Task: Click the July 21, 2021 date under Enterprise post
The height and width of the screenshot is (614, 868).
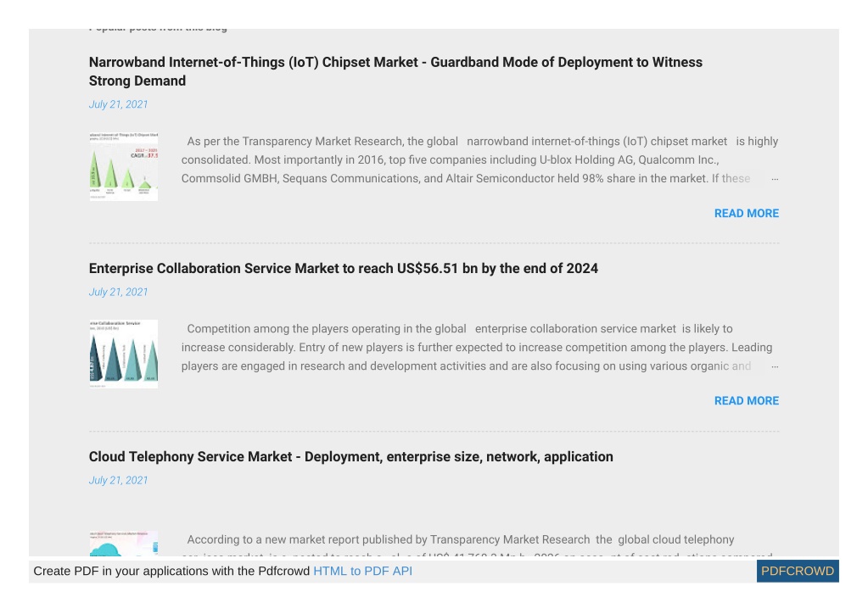Action: [x=119, y=292]
